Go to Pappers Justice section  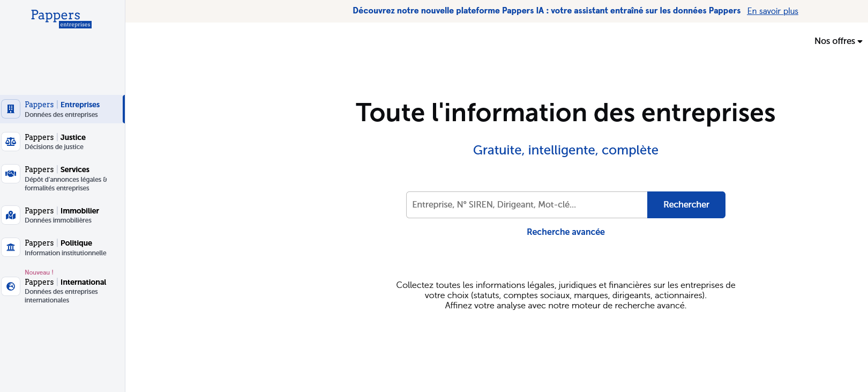[62, 142]
